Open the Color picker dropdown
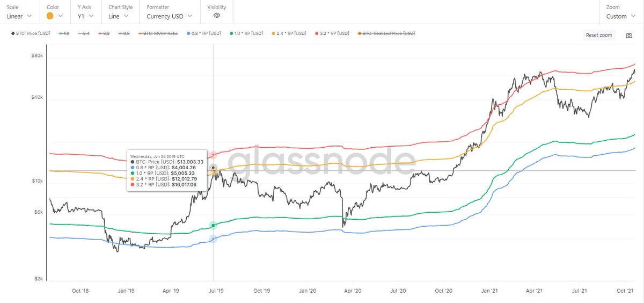Image resolution: width=644 pixels, height=303 pixels. click(x=55, y=16)
